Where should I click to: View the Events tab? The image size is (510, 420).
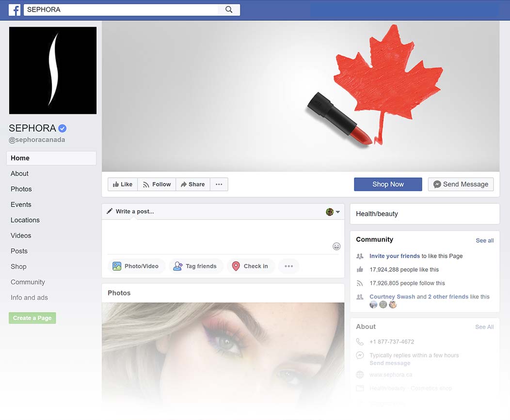[21, 204]
